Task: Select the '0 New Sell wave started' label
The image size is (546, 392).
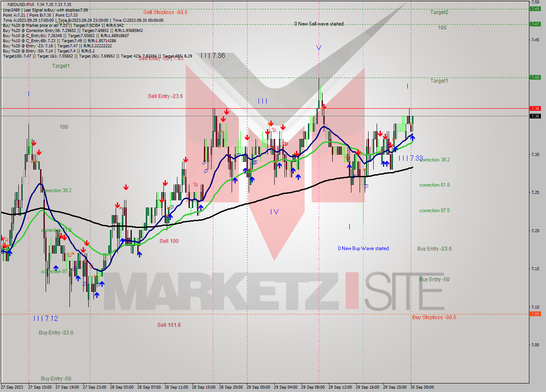Action: tap(319, 24)
